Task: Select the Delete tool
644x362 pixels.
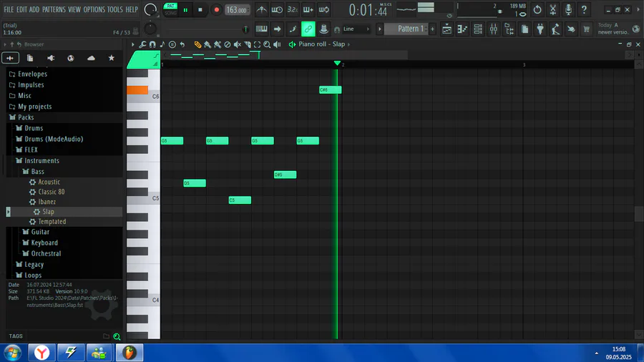Action: click(x=227, y=44)
